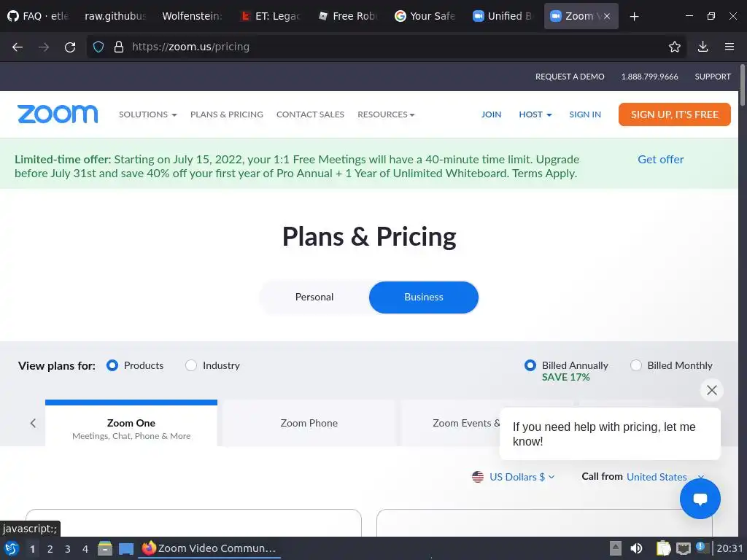Open the tracking protection shield icon
This screenshot has width=747, height=560.
pyautogui.click(x=98, y=47)
